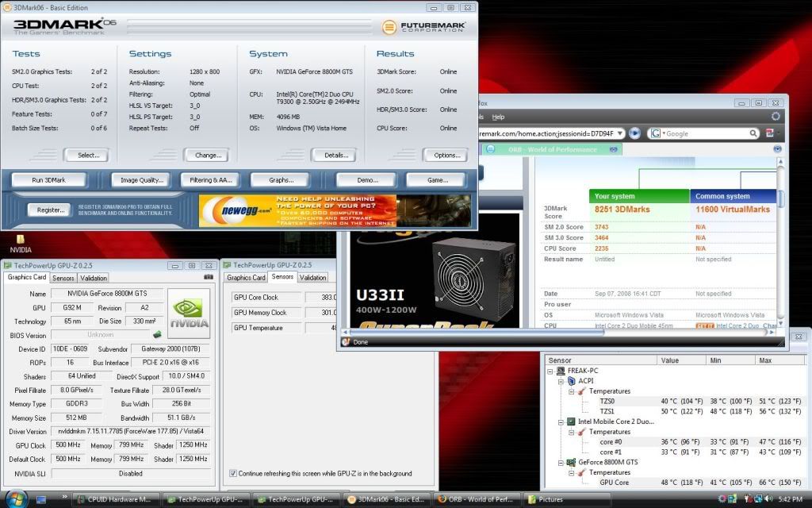812x508 pixels.
Task: Switch to Validation tab in left GPU-Z window
Action: pos(94,278)
